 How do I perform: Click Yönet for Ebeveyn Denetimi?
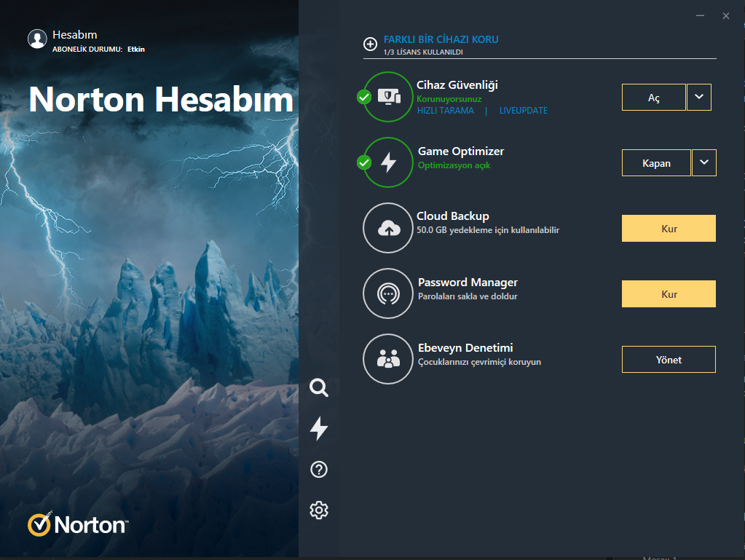(669, 360)
